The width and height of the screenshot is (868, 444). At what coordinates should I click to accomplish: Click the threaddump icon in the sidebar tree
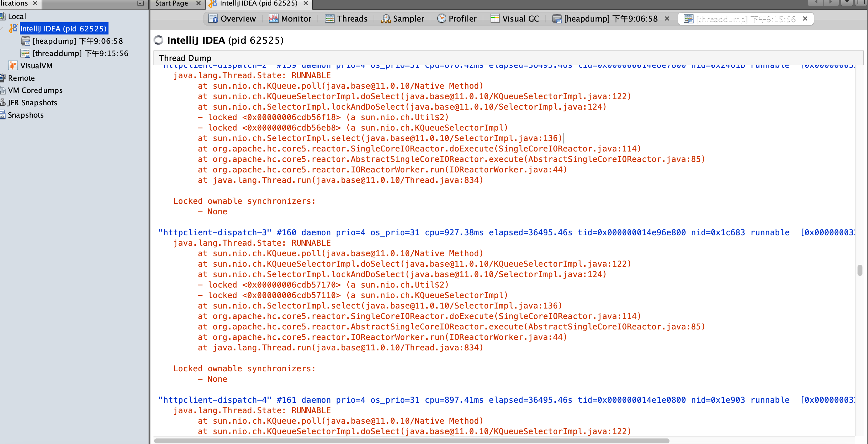coord(25,53)
